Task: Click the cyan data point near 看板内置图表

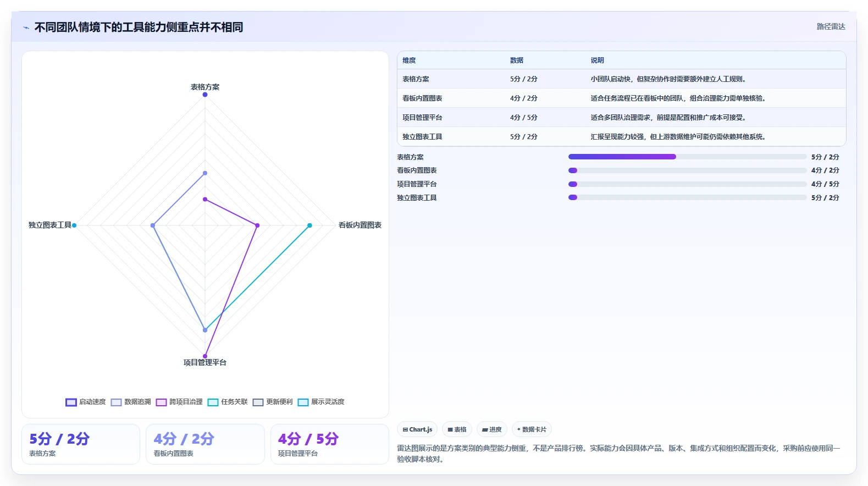Action: click(x=309, y=225)
